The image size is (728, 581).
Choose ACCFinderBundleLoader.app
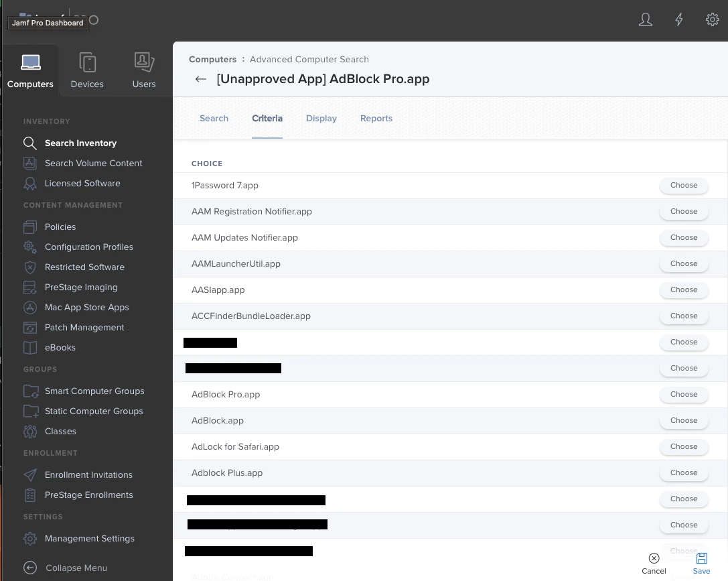click(683, 316)
